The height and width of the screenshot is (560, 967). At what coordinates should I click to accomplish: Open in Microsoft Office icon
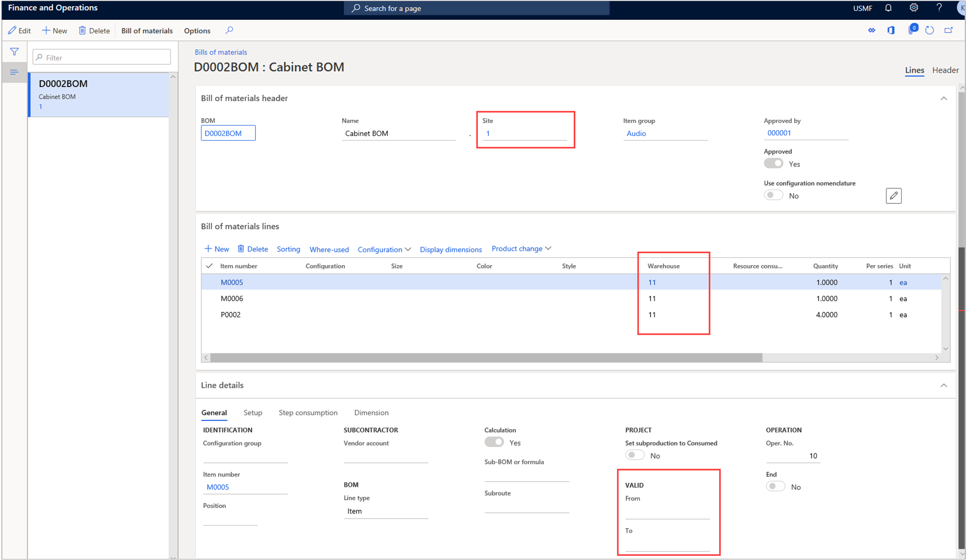891,30
